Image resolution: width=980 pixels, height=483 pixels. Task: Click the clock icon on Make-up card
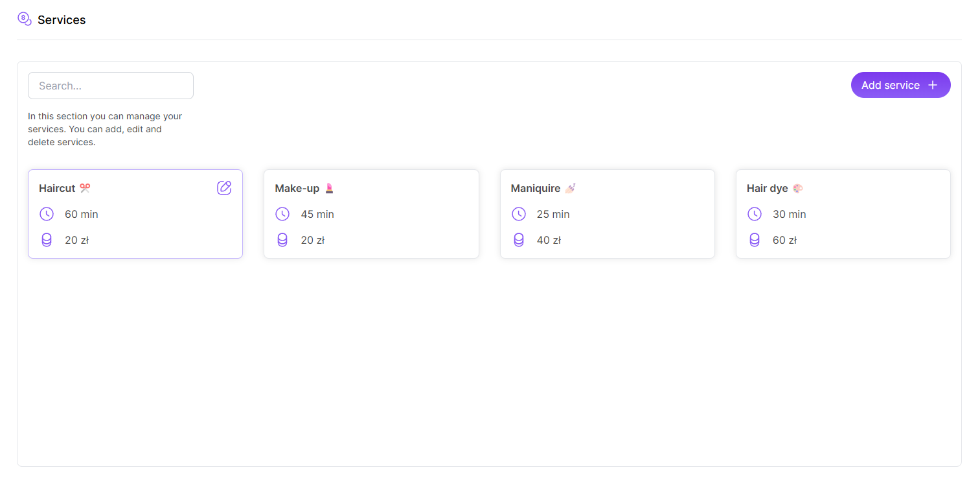pyautogui.click(x=282, y=214)
